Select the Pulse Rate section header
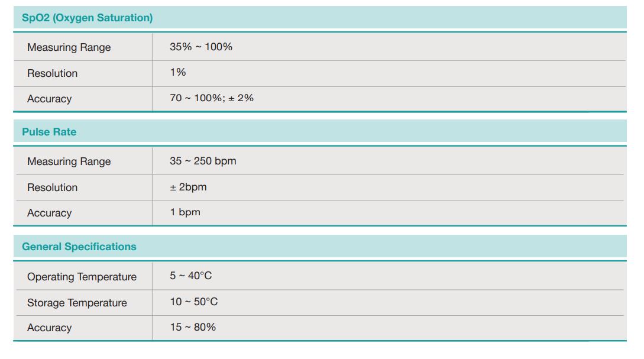Screen dimensions: 644x359 [x=49, y=132]
